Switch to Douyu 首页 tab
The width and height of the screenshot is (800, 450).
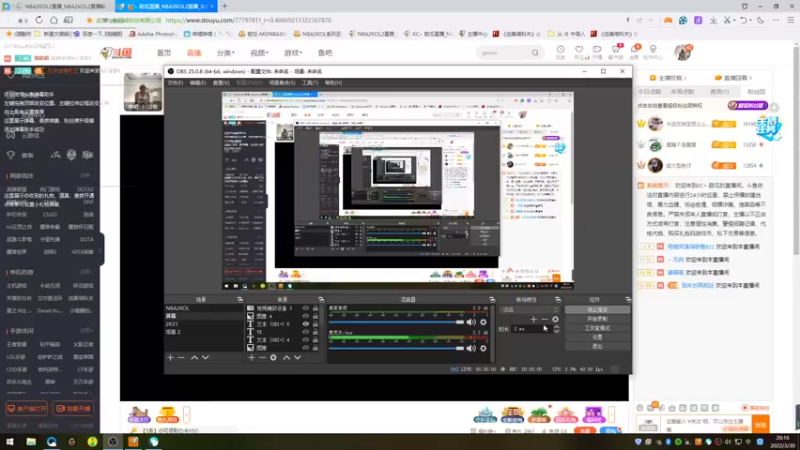[x=164, y=53]
